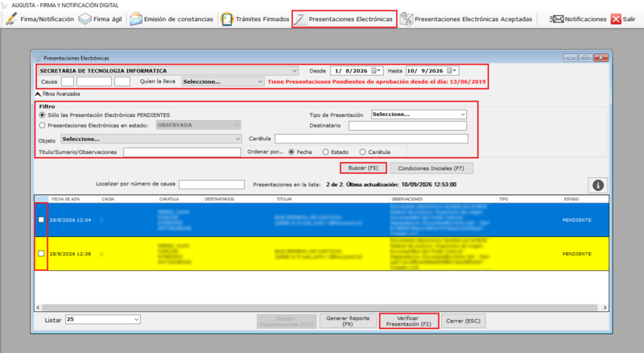Click the Hasta date field
Image resolution: width=644 pixels, height=353 pixels.
point(432,71)
